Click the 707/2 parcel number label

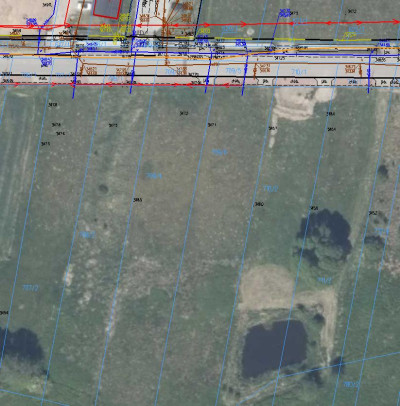pos(30,288)
